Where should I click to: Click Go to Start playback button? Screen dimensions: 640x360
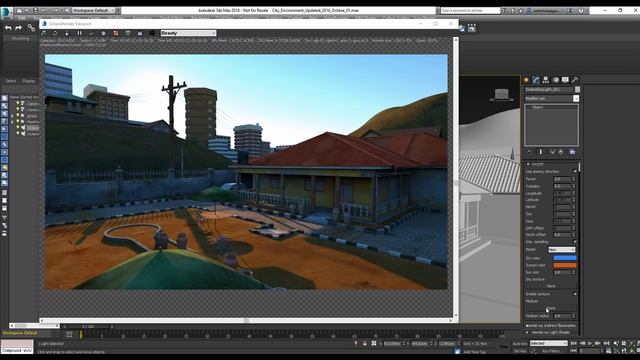click(x=573, y=344)
